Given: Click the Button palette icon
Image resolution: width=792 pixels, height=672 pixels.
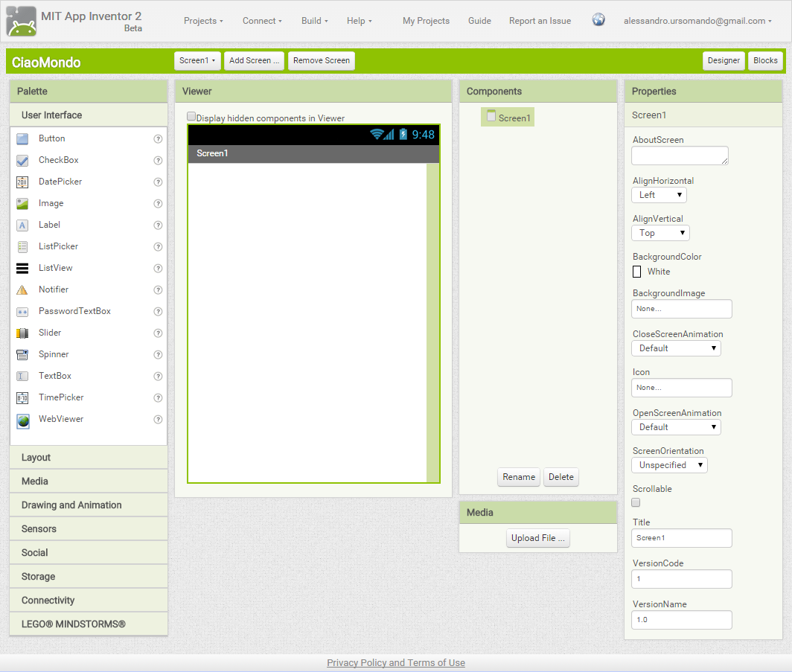Looking at the screenshot, I should click(x=22, y=139).
